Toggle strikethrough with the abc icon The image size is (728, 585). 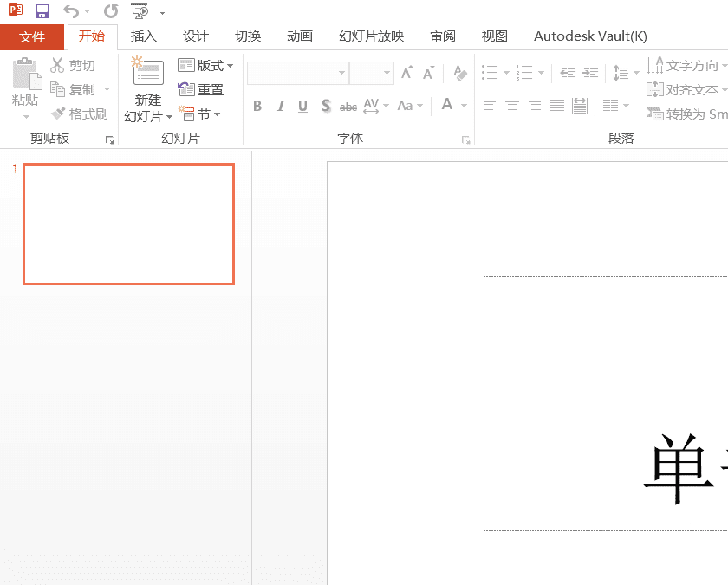coord(348,107)
